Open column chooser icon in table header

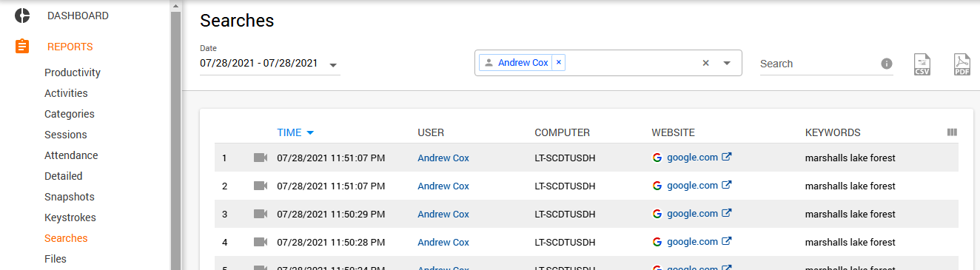click(x=952, y=132)
